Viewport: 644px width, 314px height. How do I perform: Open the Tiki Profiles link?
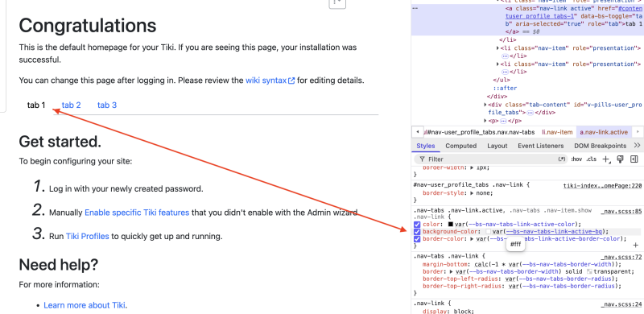(87, 237)
